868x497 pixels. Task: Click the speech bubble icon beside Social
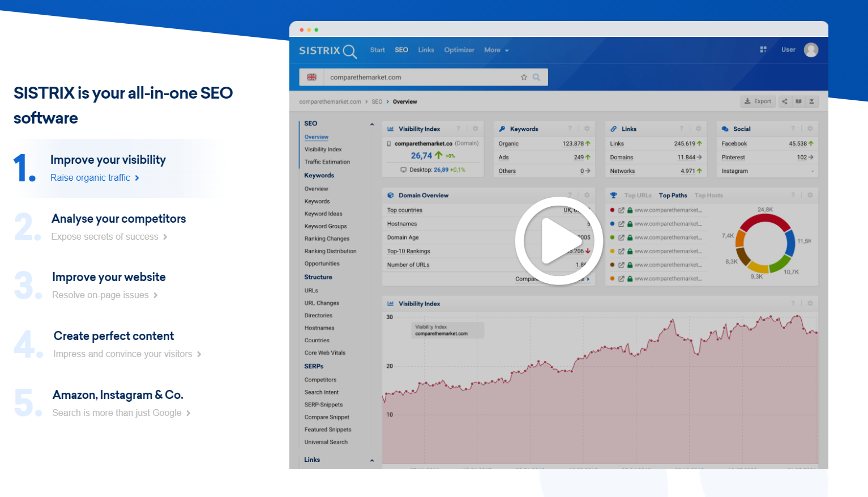(725, 129)
